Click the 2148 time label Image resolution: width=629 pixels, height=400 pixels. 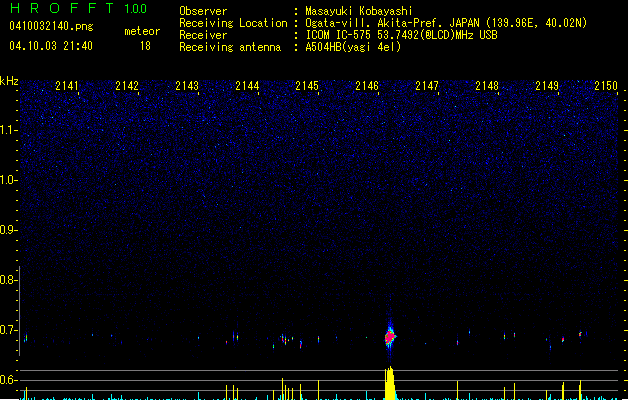(487, 87)
